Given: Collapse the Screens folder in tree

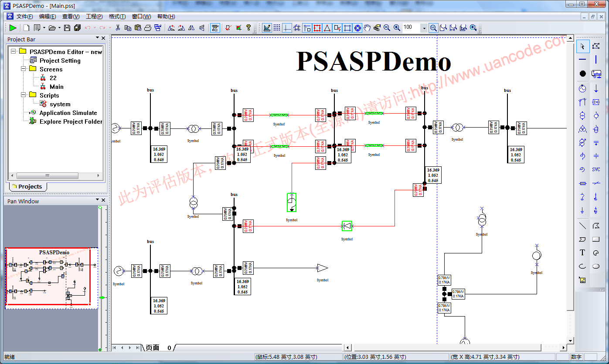Looking at the screenshot, I should click(23, 69).
